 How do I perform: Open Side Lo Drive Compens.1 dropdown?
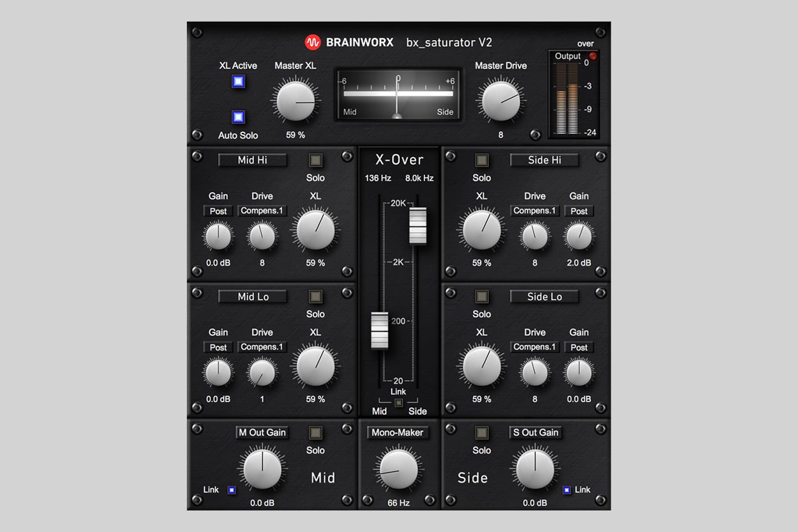535,347
